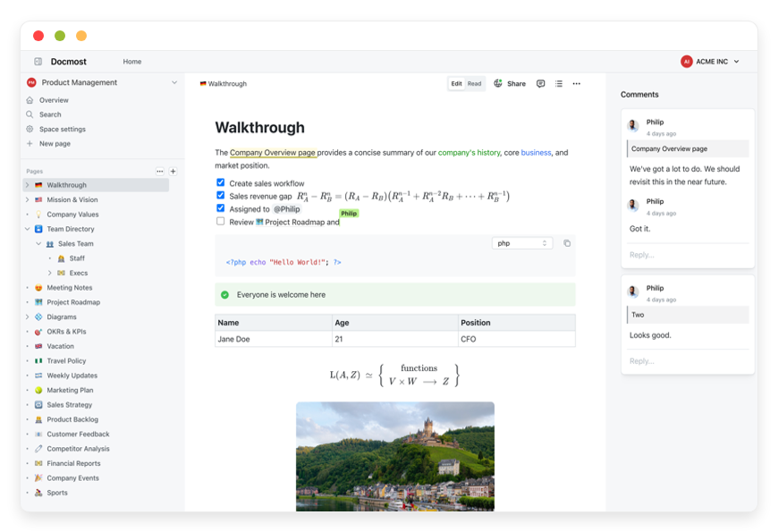Check the Review Project Roadmap checkbox
The width and height of the screenshot is (778, 532).
point(220,222)
